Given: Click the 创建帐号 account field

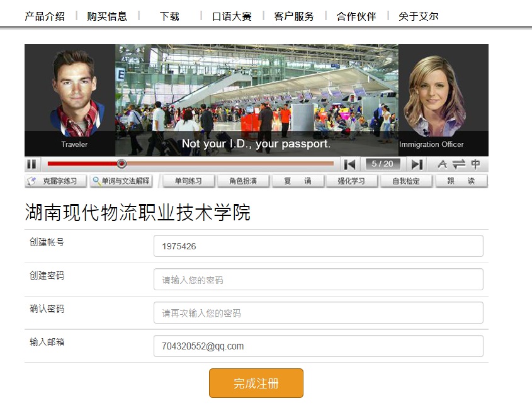Looking at the screenshot, I should click(318, 246).
